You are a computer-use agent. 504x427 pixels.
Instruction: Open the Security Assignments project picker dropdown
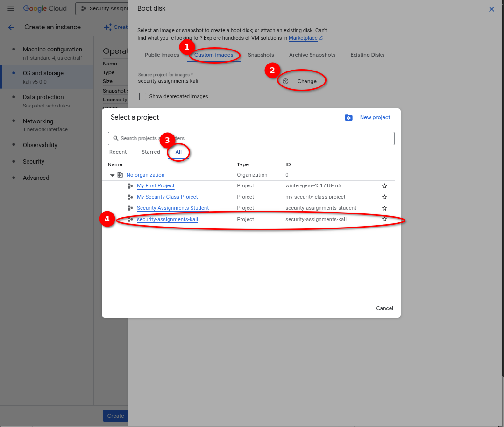(x=103, y=9)
